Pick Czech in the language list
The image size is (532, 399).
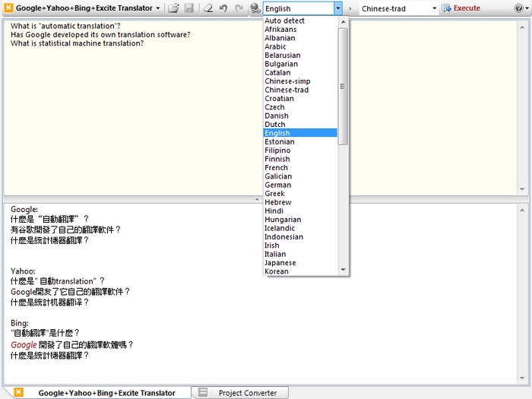pyautogui.click(x=300, y=107)
